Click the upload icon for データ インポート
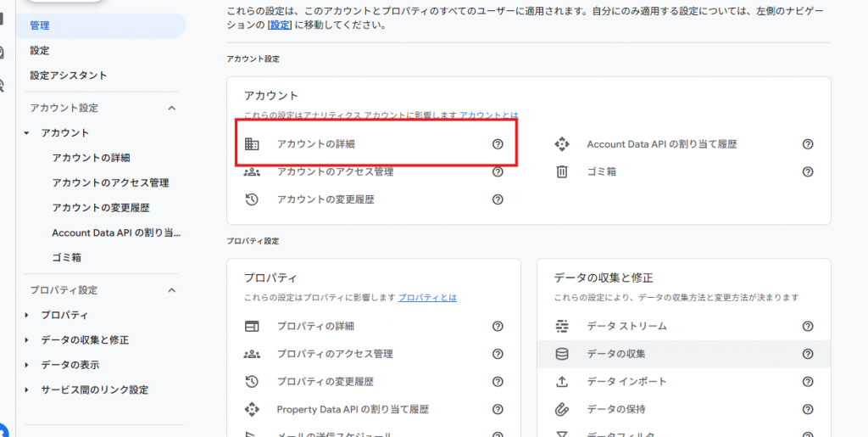The height and width of the screenshot is (437, 868). click(561, 382)
